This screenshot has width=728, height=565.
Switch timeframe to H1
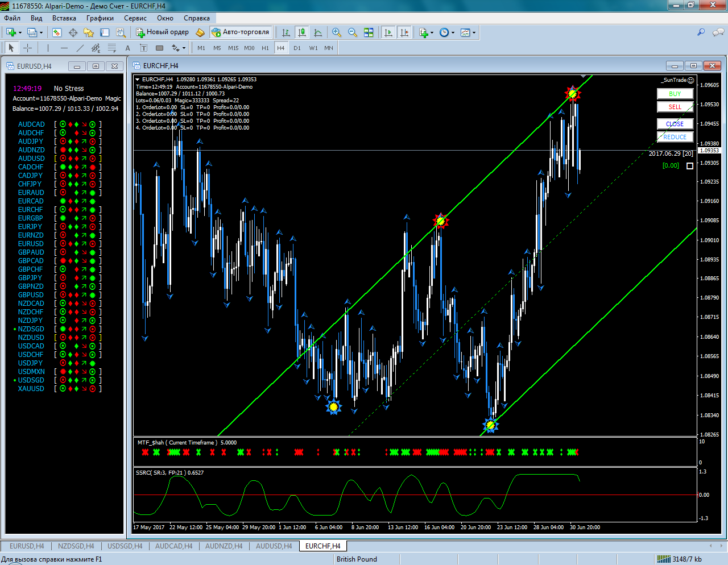click(x=265, y=48)
